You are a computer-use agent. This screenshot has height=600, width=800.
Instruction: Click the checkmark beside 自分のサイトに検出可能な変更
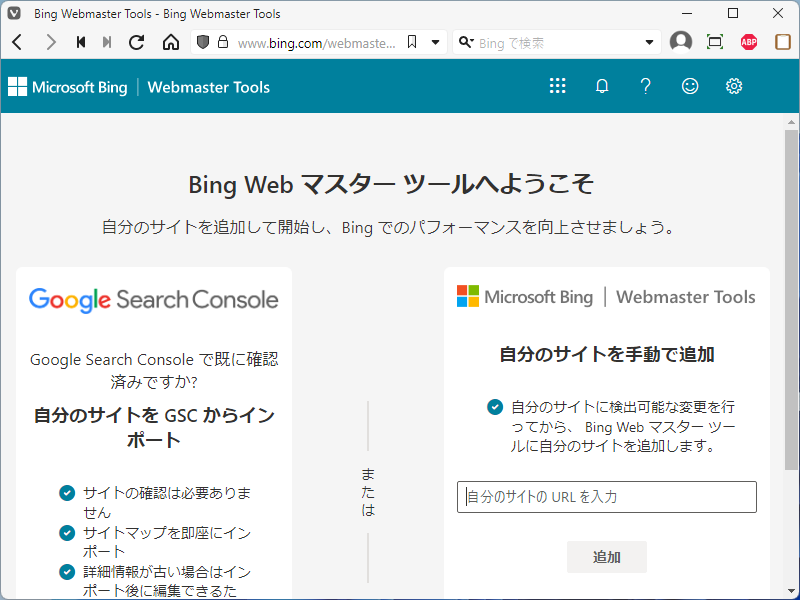(x=494, y=407)
